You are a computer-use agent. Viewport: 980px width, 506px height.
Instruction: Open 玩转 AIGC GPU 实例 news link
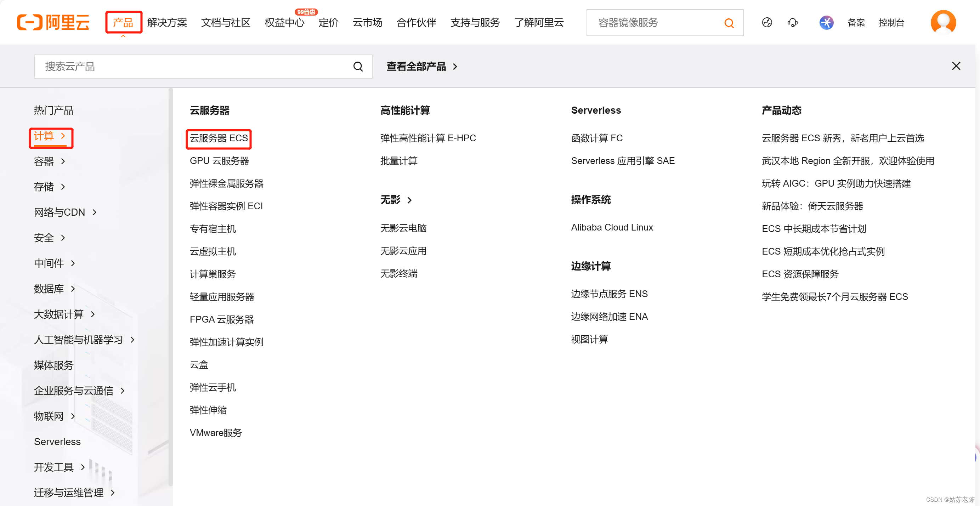point(836,183)
